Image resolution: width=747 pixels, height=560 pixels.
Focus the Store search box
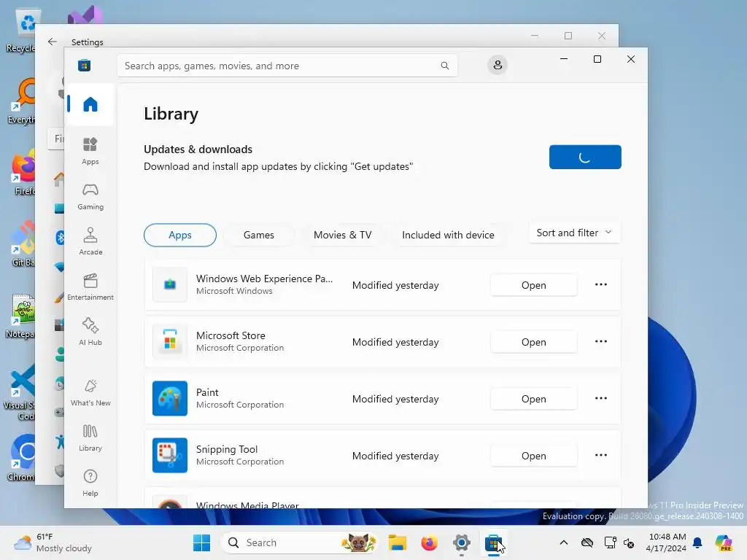(x=287, y=66)
